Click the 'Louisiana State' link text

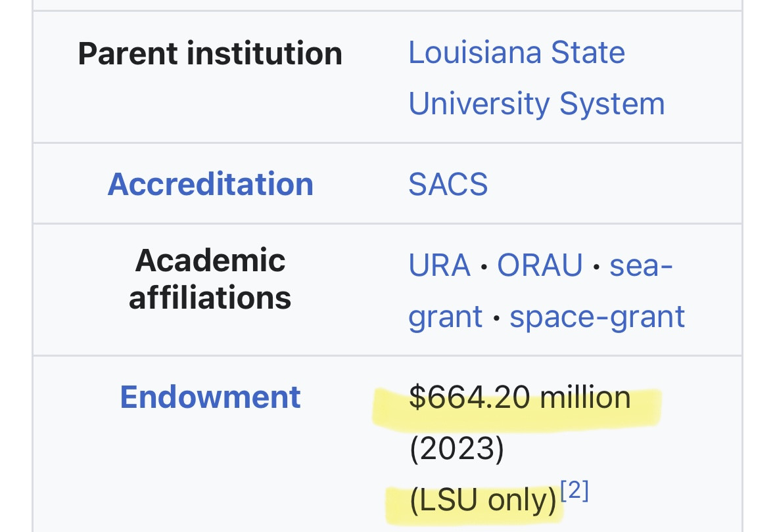517,53
